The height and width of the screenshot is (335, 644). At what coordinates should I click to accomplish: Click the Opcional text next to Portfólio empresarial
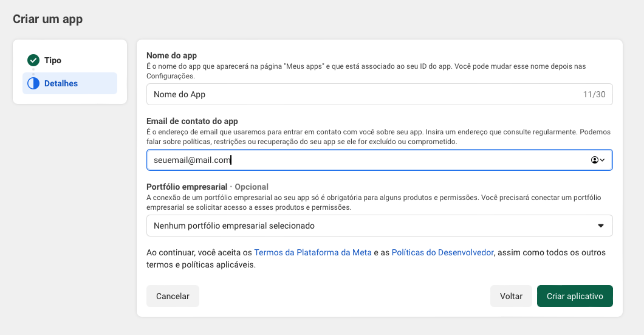coord(252,187)
